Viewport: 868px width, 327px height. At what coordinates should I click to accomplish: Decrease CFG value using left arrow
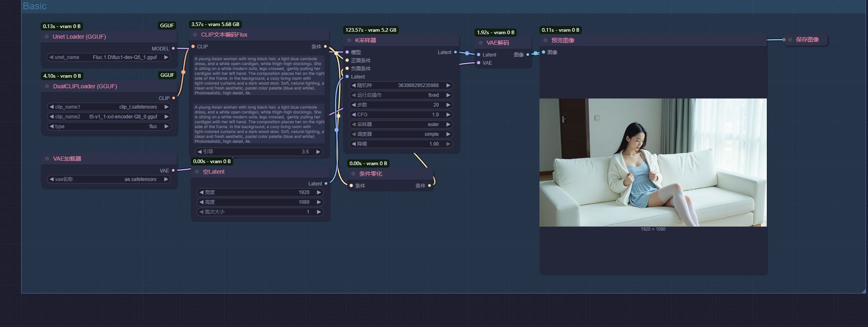tap(353, 115)
